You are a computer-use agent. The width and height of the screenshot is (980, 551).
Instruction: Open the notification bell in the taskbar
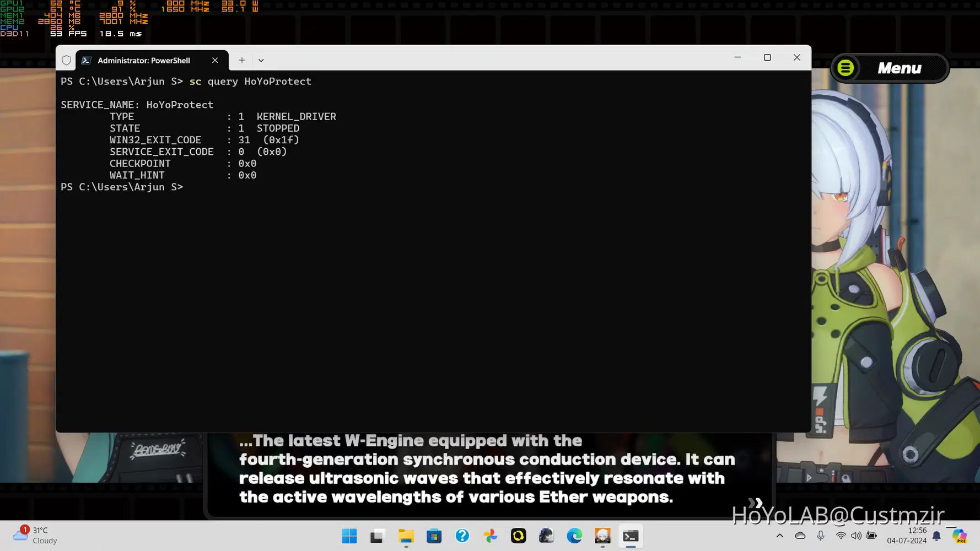936,536
